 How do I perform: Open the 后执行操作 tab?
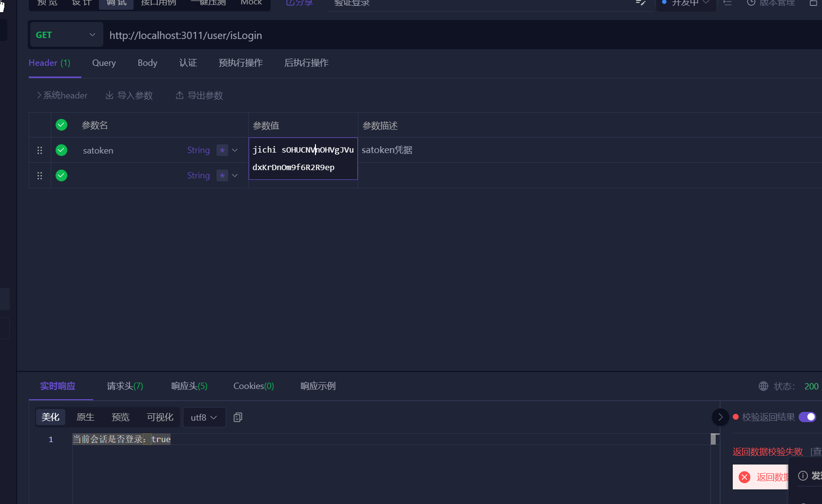point(307,63)
